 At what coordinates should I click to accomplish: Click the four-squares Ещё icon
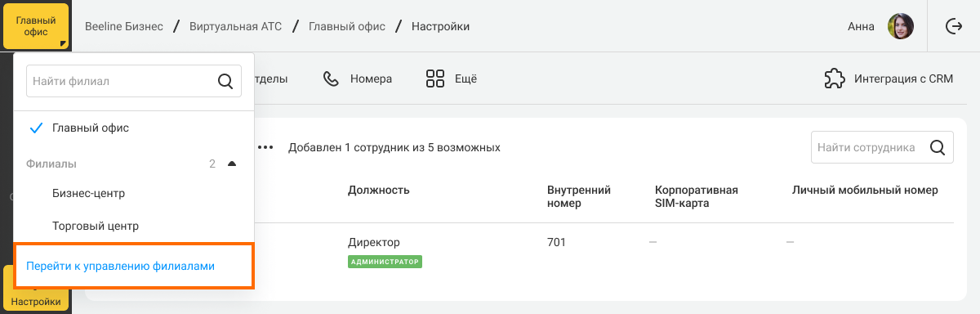coord(434,79)
